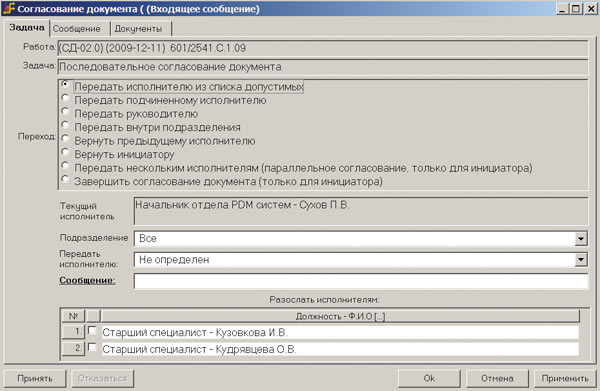The width and height of the screenshot is (600, 391).
Task: Click the application icon in title bar
Action: pyautogui.click(x=9, y=8)
